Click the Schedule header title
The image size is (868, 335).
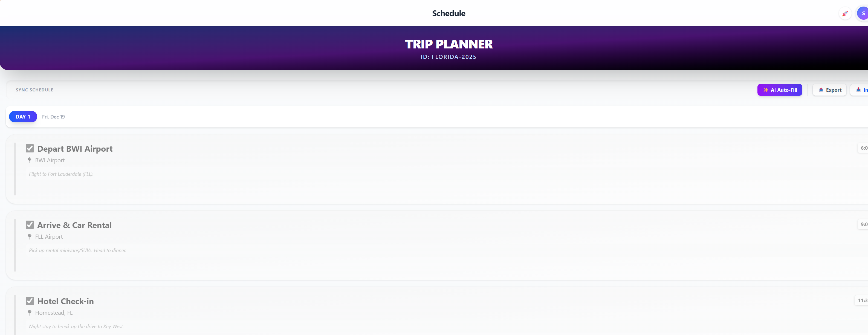(x=448, y=13)
